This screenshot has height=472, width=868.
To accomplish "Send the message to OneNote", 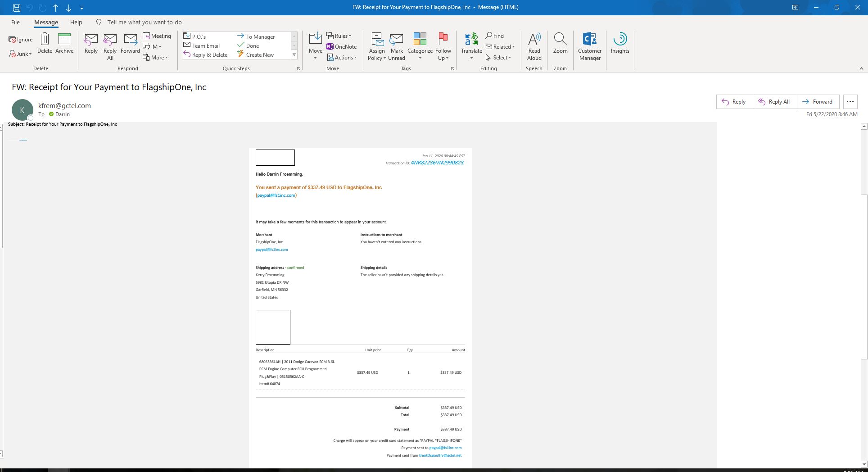I will coord(342,46).
